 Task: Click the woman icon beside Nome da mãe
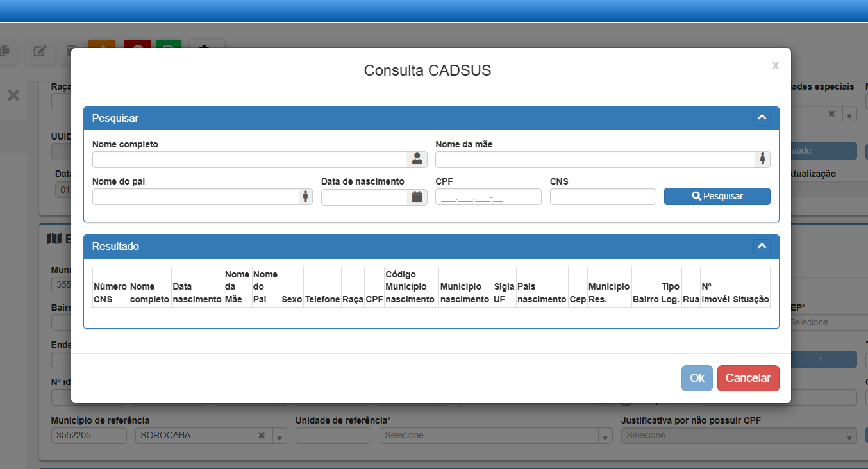pyautogui.click(x=762, y=160)
